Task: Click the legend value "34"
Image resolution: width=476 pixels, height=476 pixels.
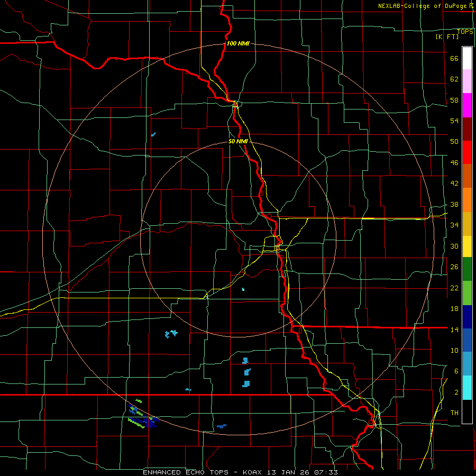Action: pyautogui.click(x=454, y=225)
